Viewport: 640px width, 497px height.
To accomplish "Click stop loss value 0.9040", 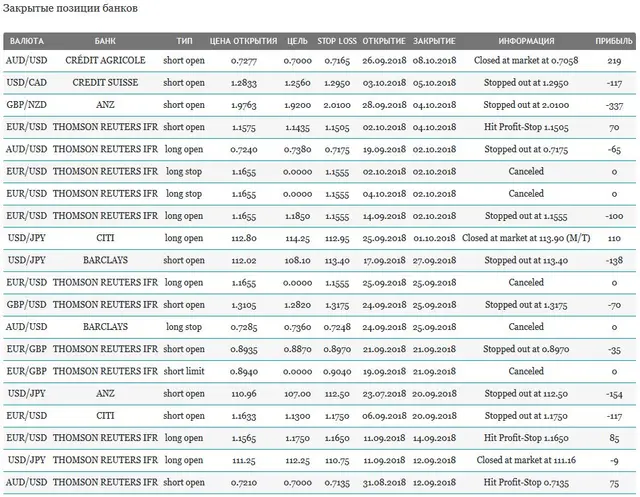I will (x=337, y=372).
